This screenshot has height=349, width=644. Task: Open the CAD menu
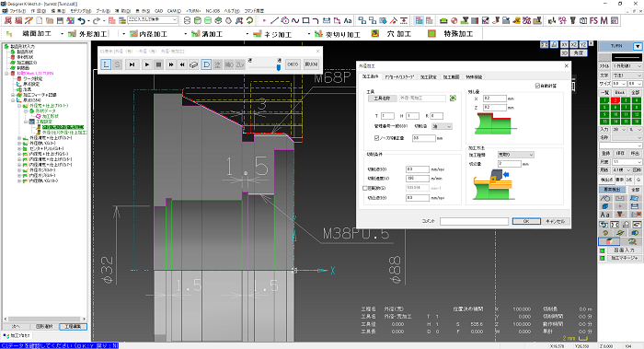click(158, 11)
